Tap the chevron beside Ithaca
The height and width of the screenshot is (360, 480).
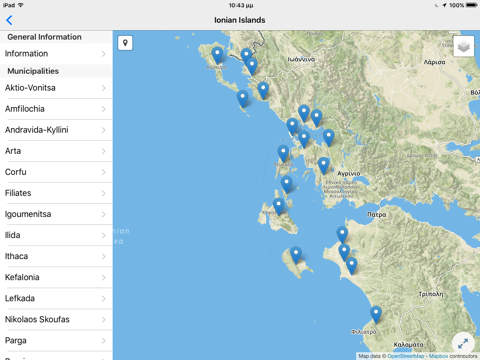pos(104,256)
